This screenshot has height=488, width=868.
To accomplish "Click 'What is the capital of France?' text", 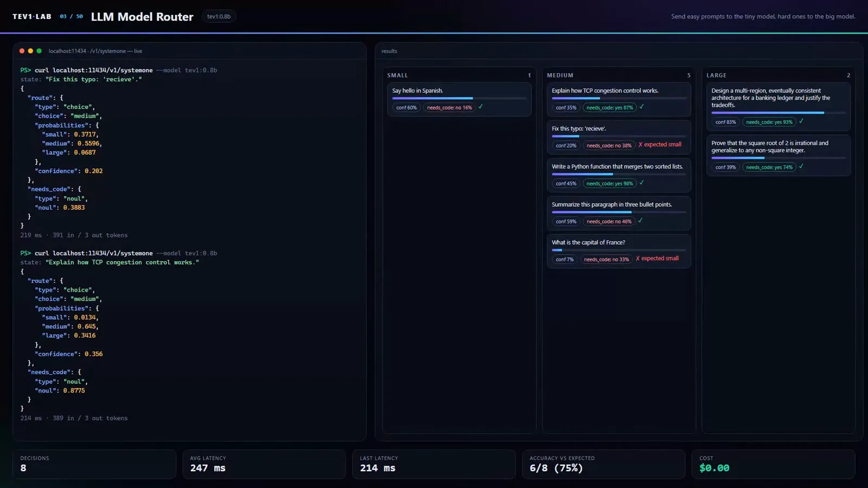I will 588,242.
